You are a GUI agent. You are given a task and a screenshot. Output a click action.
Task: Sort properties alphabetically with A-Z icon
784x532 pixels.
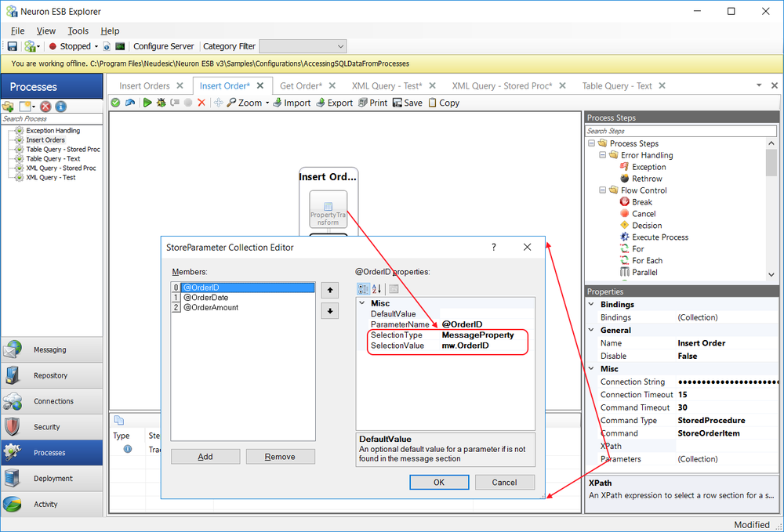pyautogui.click(x=376, y=289)
